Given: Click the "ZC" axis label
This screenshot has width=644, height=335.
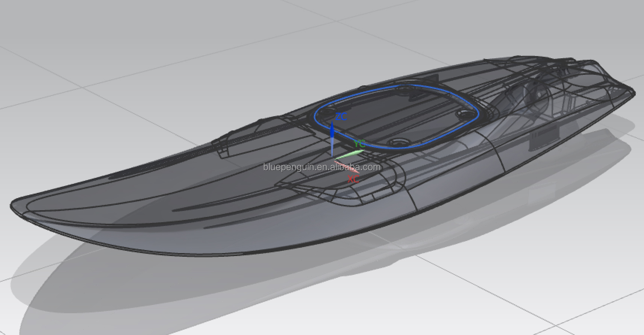Looking at the screenshot, I should tap(341, 117).
